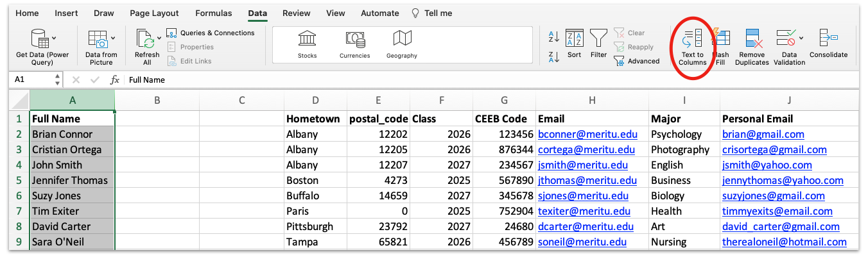
Task: Click the formula bar cancel X
Action: (76, 80)
